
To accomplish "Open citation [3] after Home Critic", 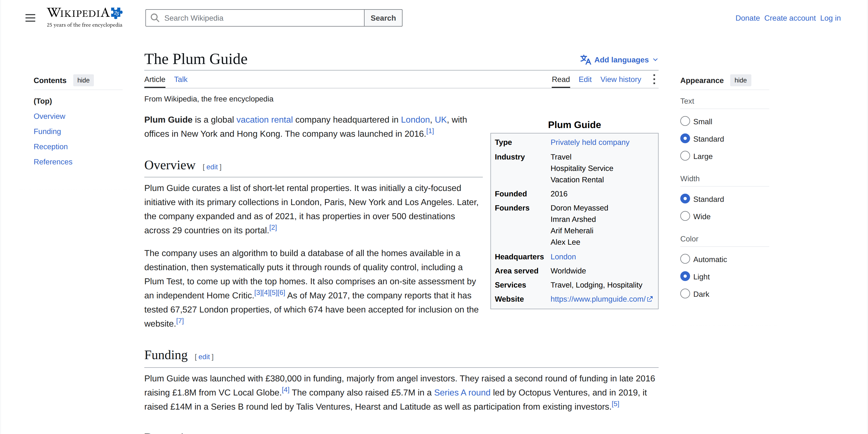I will tap(258, 293).
